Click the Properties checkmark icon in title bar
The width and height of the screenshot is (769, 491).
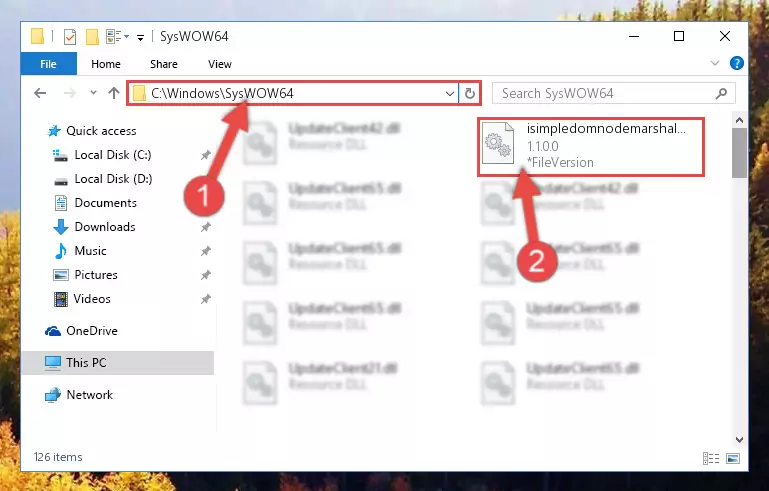point(70,37)
